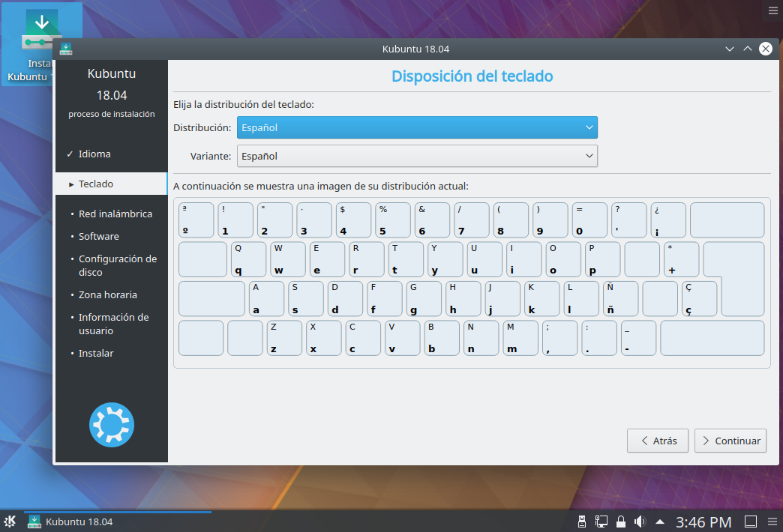Open the removable devices tray icon
The height and width of the screenshot is (532, 783).
click(x=582, y=522)
